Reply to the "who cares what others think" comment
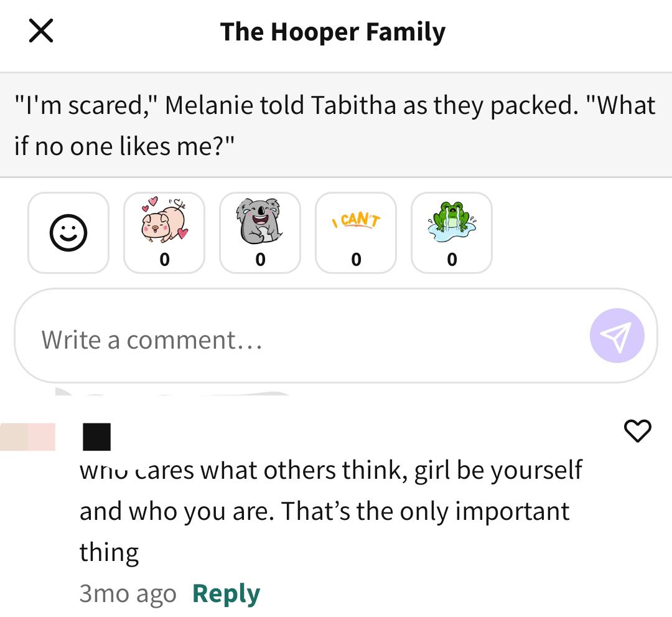 (226, 593)
